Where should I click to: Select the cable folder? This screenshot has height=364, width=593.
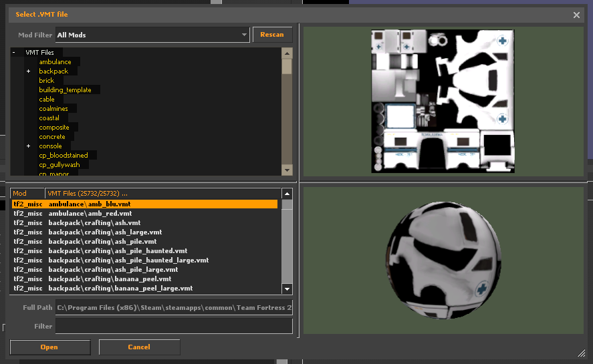(47, 99)
